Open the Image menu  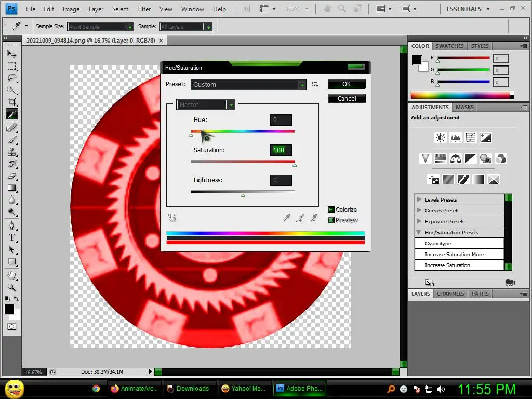pos(71,9)
